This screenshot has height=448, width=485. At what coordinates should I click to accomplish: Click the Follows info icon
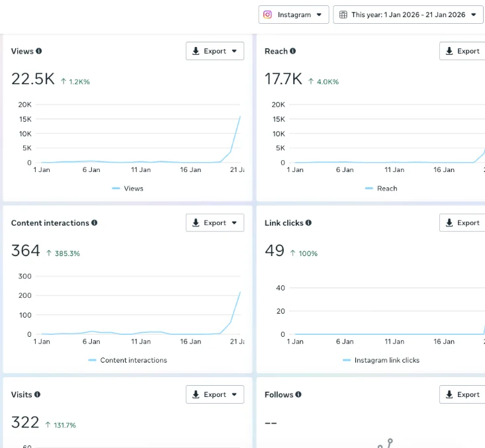298,394
